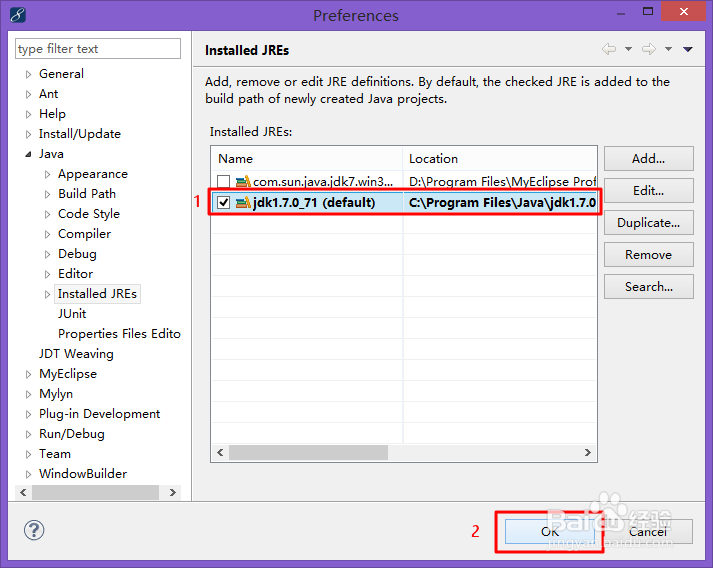713x568 pixels.
Task: Collapse the Java tree node
Action: pyautogui.click(x=28, y=154)
